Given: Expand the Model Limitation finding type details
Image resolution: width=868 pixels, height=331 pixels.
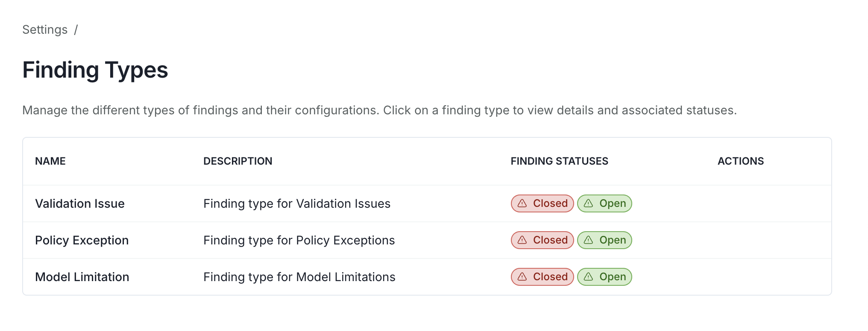Looking at the screenshot, I should tap(82, 277).
